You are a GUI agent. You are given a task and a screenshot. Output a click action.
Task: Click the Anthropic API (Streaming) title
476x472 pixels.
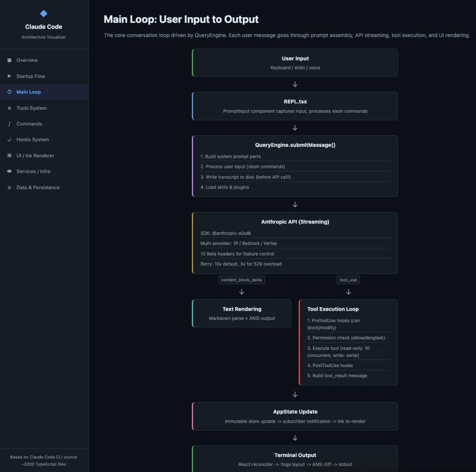click(295, 222)
